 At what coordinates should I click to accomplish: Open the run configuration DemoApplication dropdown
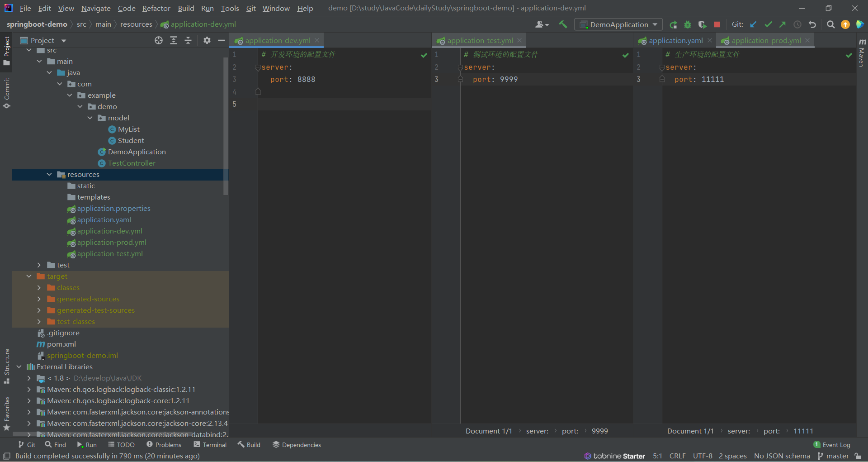[618, 24]
